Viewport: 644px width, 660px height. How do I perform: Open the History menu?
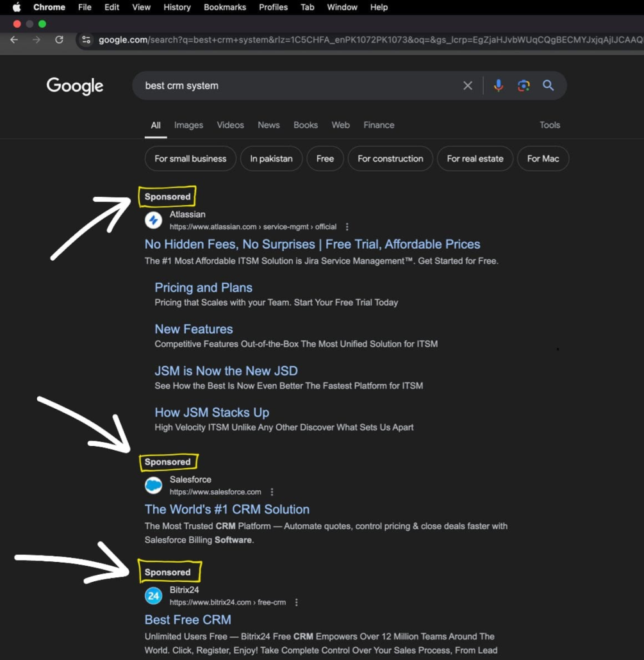[177, 7]
